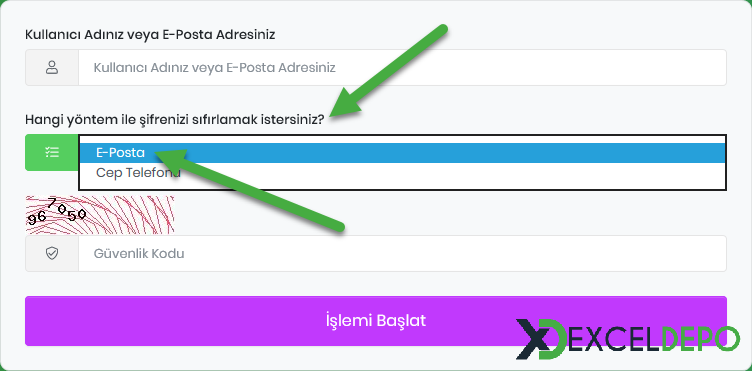Click empty space right of Cep Telefonu
This screenshot has height=371, width=752.
[x=451, y=173]
